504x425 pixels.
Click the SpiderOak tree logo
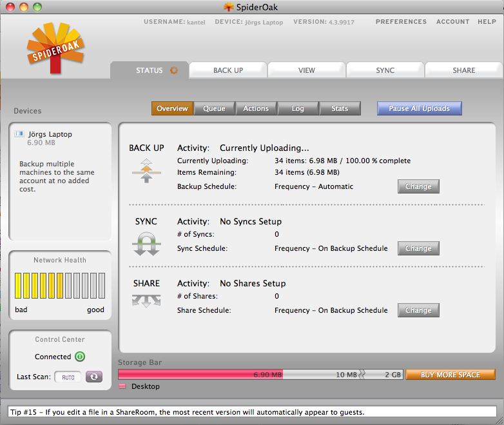pyautogui.click(x=55, y=48)
